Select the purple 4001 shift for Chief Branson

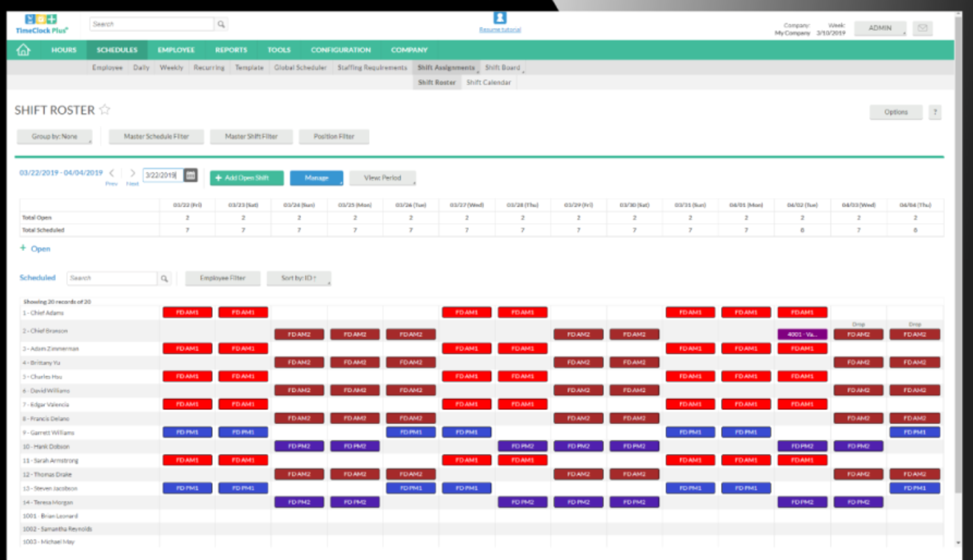tap(802, 334)
